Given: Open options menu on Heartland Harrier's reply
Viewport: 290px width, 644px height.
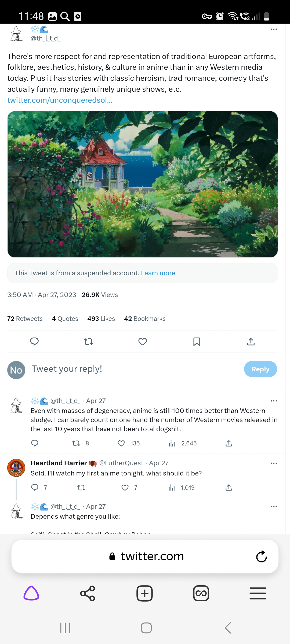Looking at the screenshot, I should tap(274, 463).
